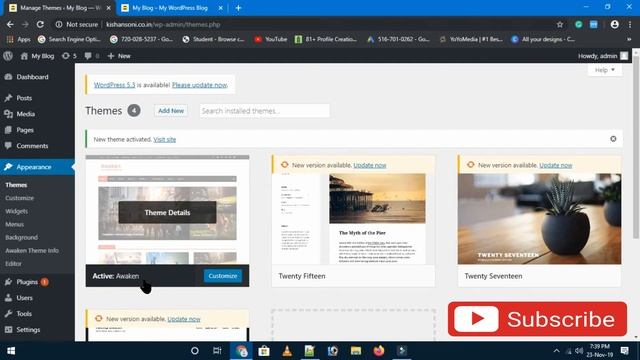Image resolution: width=640 pixels, height=360 pixels.
Task: Open Menus submenu item
Action: pos(15,224)
